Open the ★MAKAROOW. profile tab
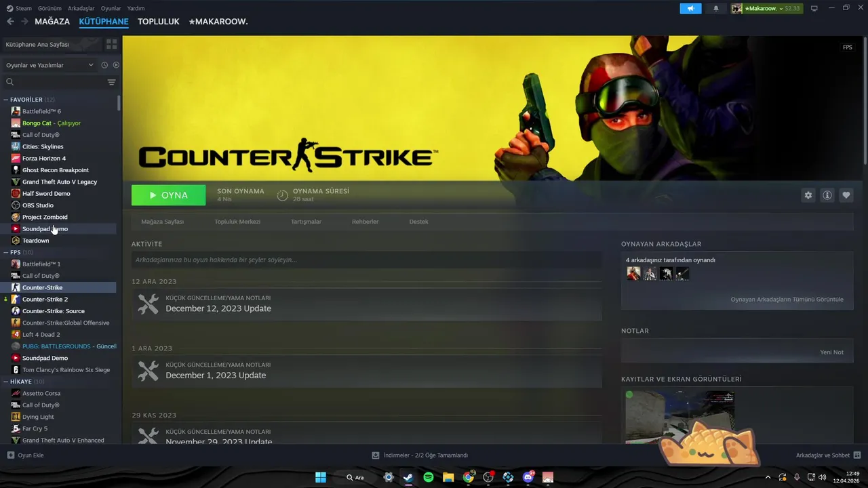The width and height of the screenshot is (868, 488). pyautogui.click(x=218, y=22)
